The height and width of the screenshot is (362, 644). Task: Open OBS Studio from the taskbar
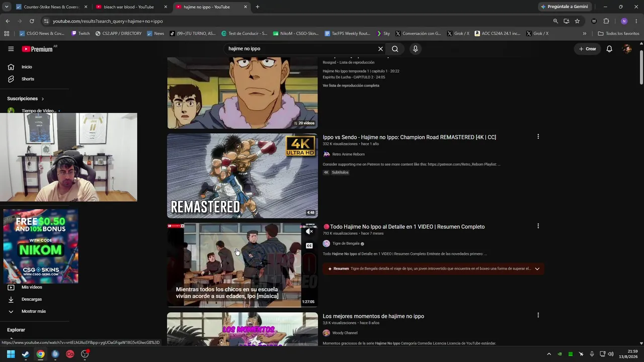pyautogui.click(x=85, y=354)
